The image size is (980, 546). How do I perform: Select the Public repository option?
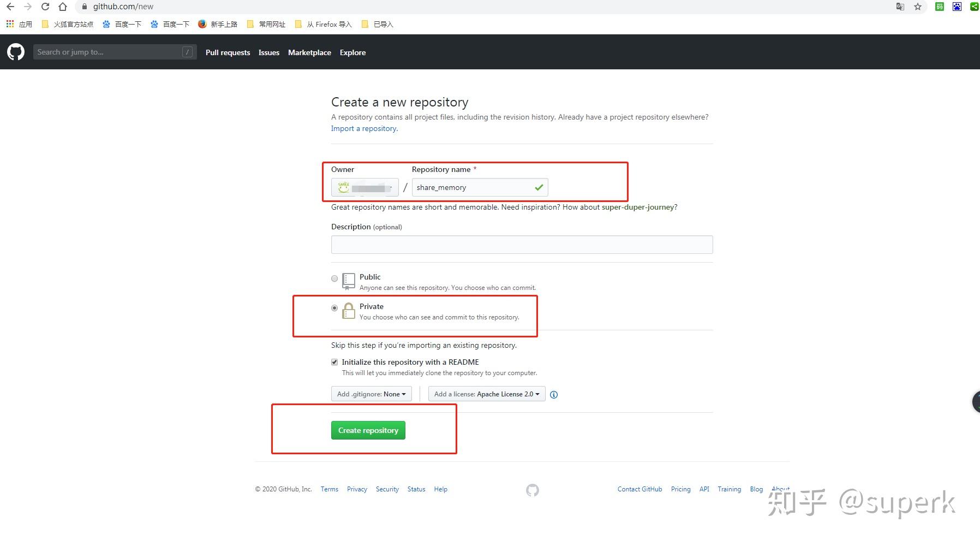(334, 278)
